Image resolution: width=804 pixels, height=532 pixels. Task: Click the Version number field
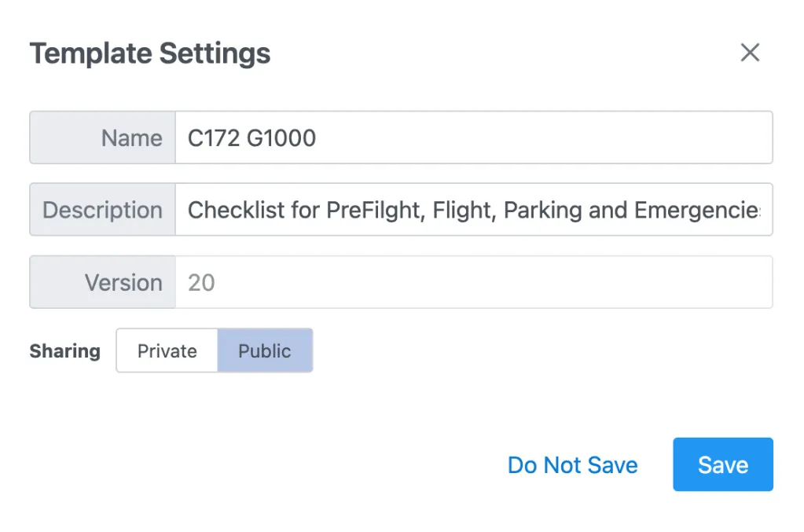point(473,282)
